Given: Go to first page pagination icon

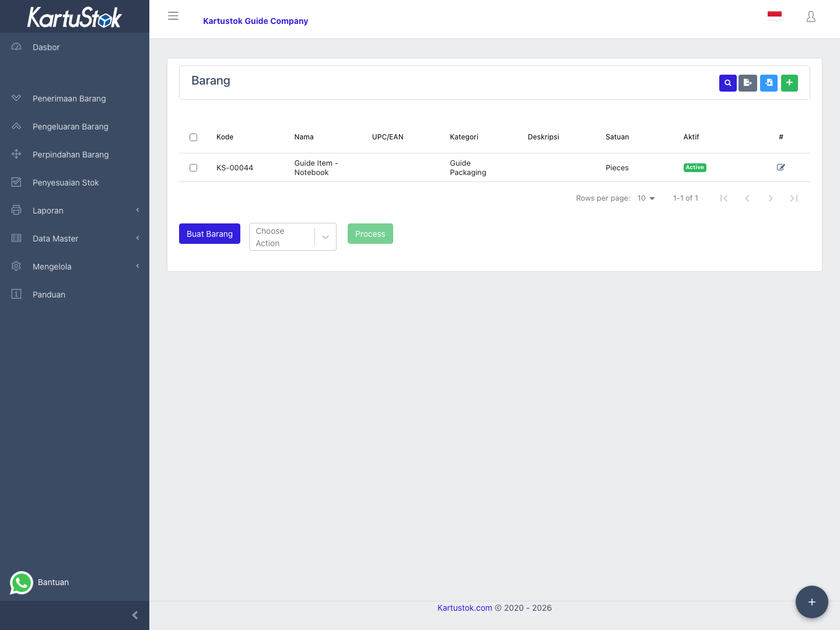Looking at the screenshot, I should [x=724, y=198].
